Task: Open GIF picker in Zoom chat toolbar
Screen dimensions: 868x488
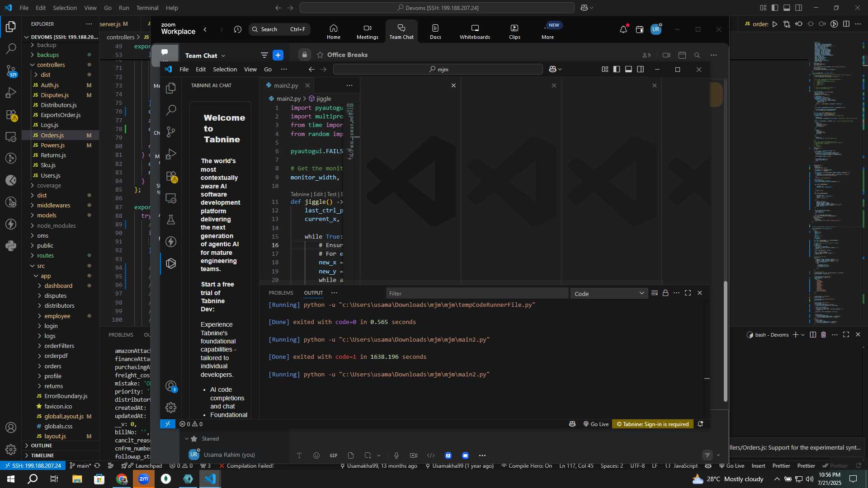Action: pos(334,455)
